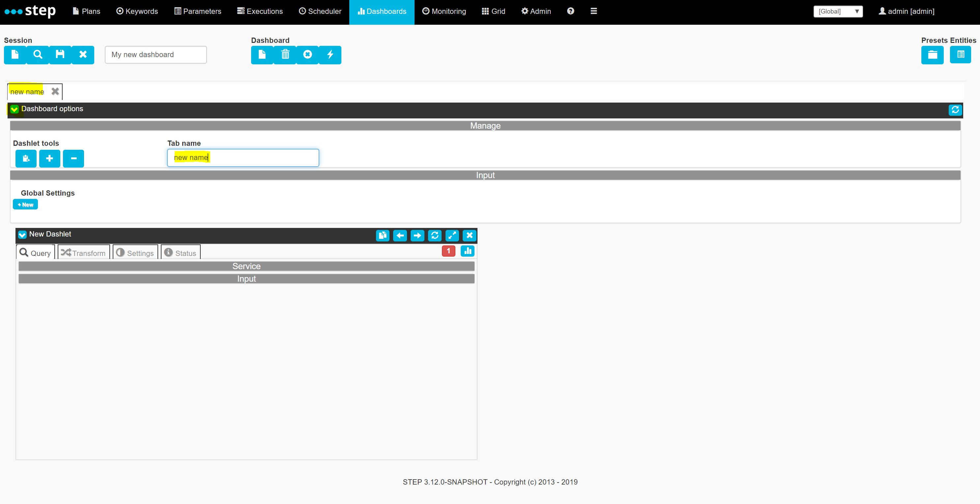The image size is (980, 504).
Task: Collapse the New Dashlet panel toggle
Action: 22,235
